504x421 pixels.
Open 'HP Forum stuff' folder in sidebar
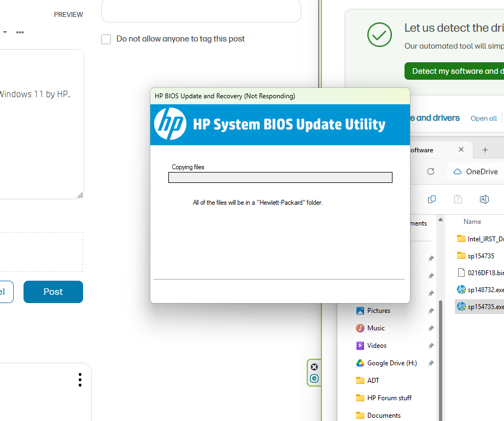pos(383,398)
